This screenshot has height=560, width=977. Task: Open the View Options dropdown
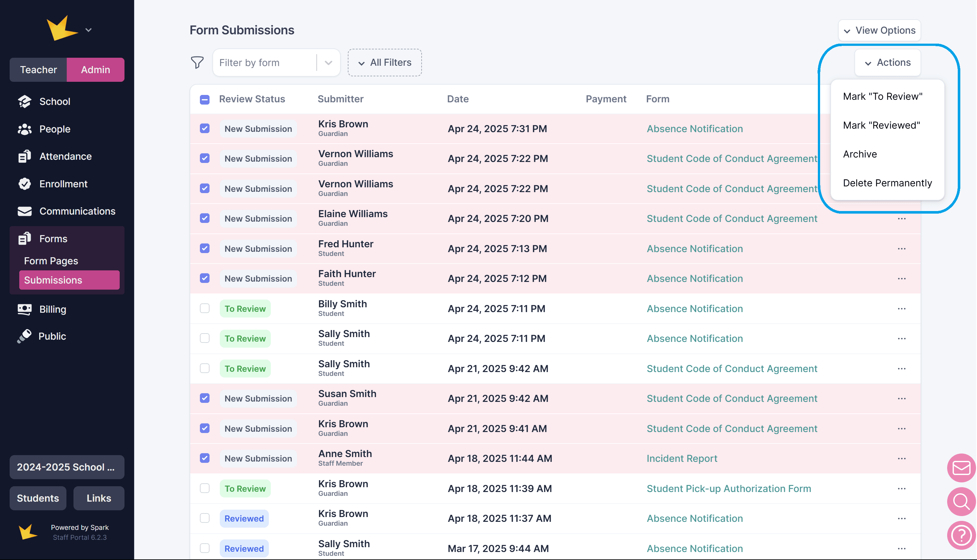click(879, 30)
